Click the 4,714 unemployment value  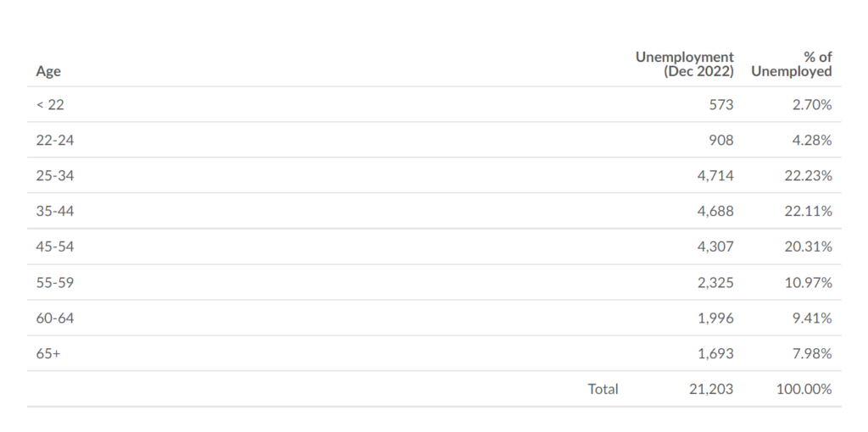point(715,175)
